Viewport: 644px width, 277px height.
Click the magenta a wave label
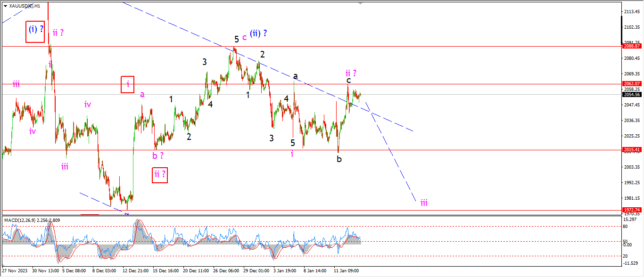click(142, 94)
